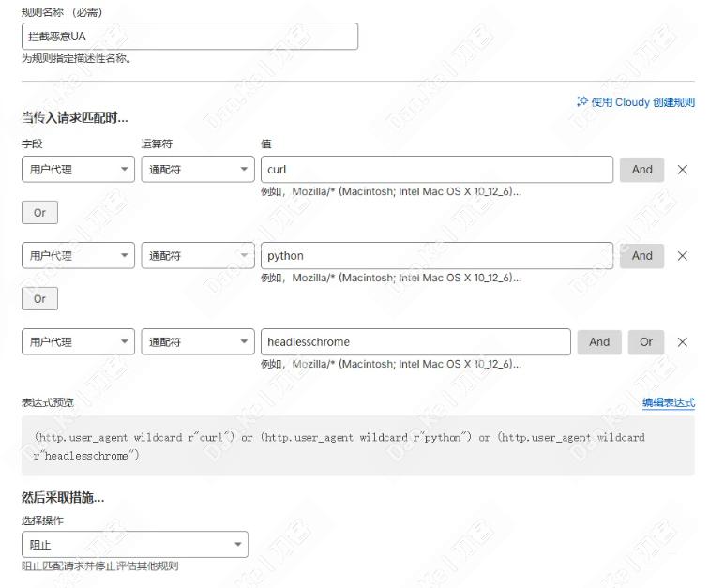
Task: Open operator dropdown in headlesschrome row
Action: pos(198,342)
